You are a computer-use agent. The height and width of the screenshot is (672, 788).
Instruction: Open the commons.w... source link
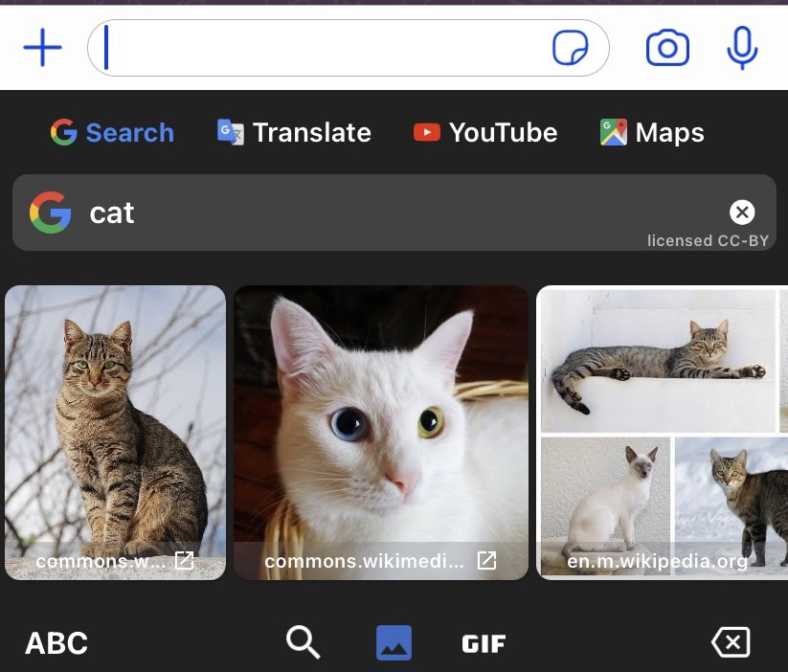(x=101, y=561)
